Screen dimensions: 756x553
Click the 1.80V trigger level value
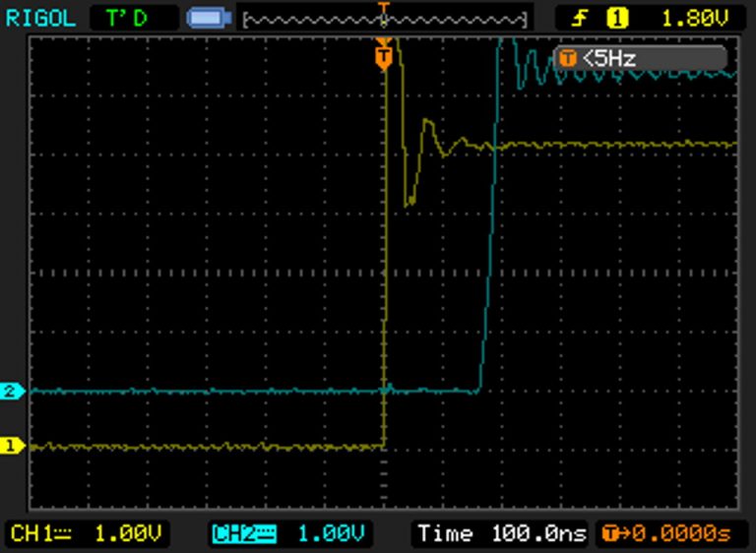695,19
